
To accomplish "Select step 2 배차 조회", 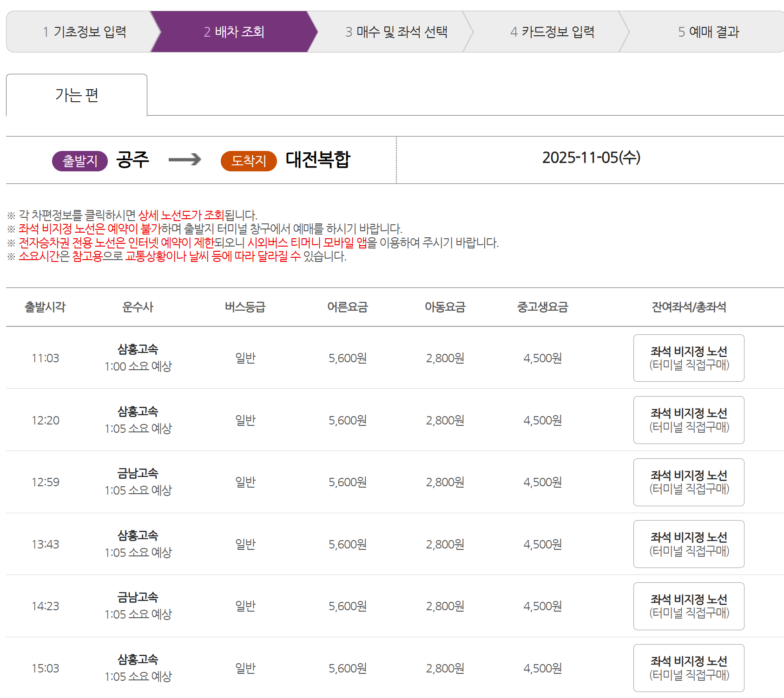I will pyautogui.click(x=234, y=32).
